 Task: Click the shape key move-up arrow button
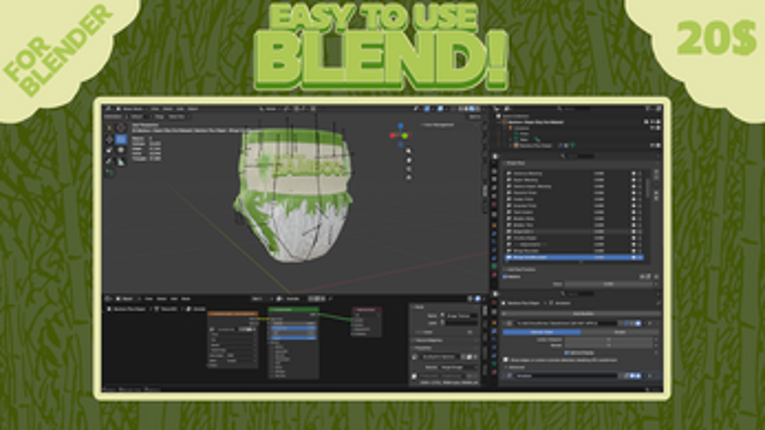point(656,193)
